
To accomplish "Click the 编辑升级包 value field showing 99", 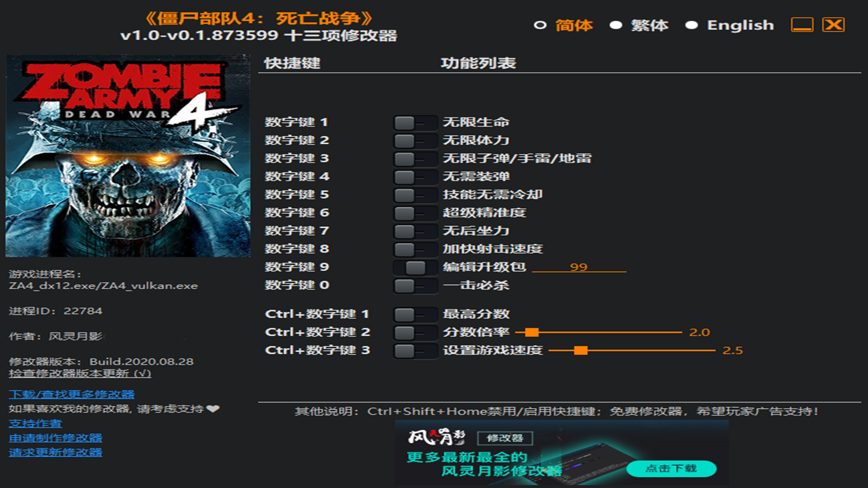I will [x=579, y=267].
